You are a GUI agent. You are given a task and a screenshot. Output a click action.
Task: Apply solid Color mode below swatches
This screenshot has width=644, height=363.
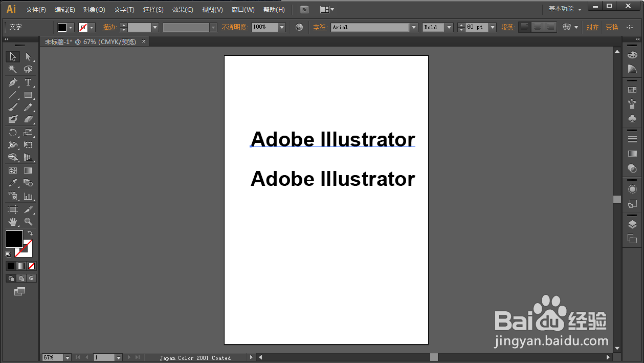click(x=11, y=266)
